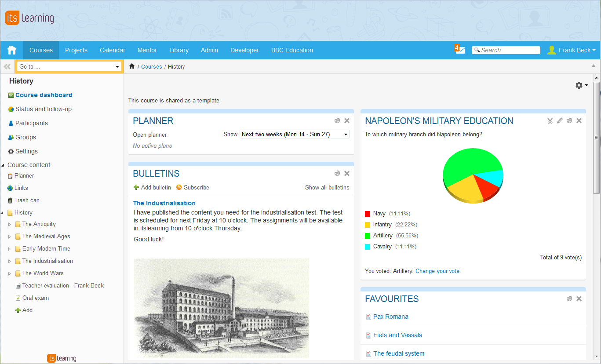Collapse the sidebar with double-arrow icon
This screenshot has width=601, height=364.
(x=7, y=67)
